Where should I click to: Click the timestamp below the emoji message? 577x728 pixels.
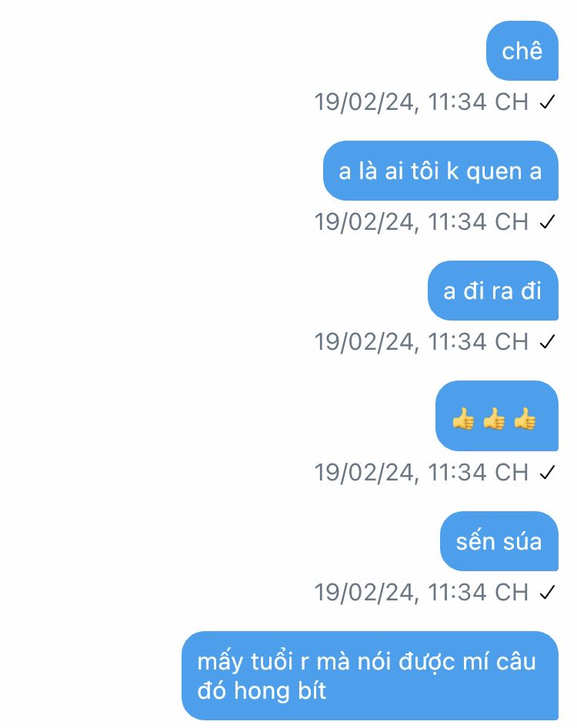click(x=422, y=473)
